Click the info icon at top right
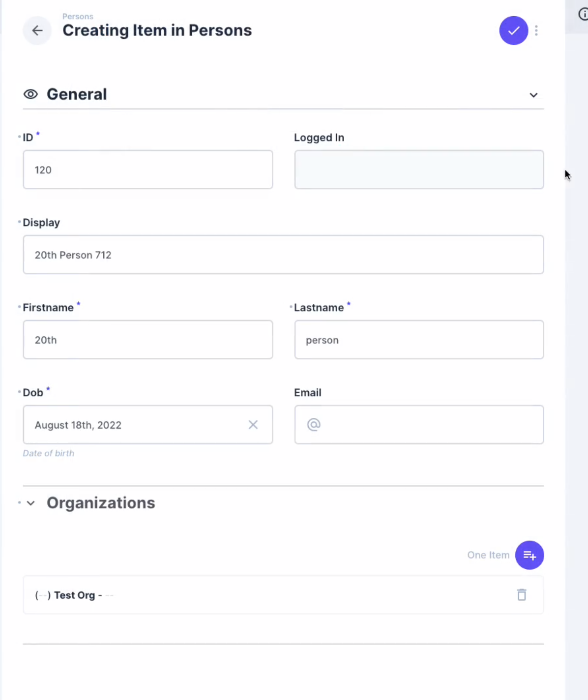The height and width of the screenshot is (700, 588). 583,14
